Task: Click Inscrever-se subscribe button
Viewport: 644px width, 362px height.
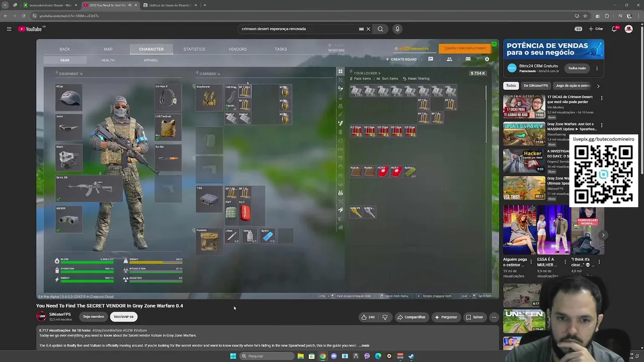Action: point(124,317)
